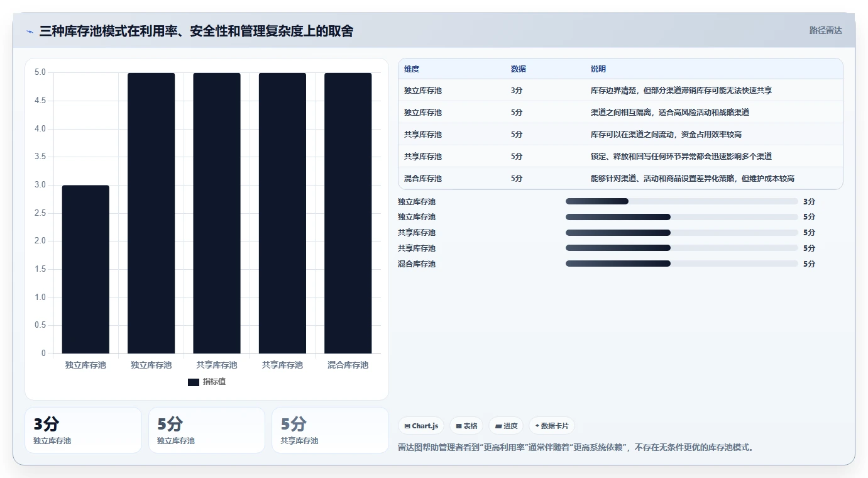
Task: Click the 3分 cell in the table
Action: (x=517, y=91)
